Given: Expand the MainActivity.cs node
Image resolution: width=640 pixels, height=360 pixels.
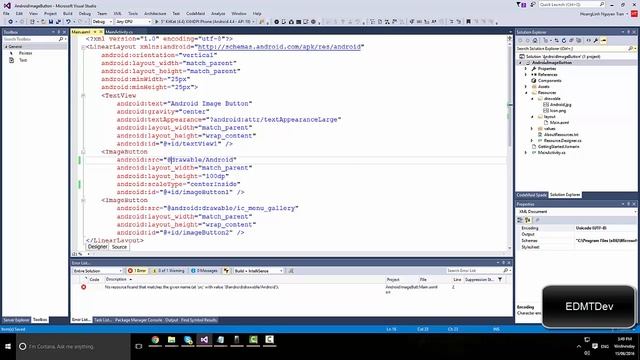Looking at the screenshot, I should coord(526,153).
